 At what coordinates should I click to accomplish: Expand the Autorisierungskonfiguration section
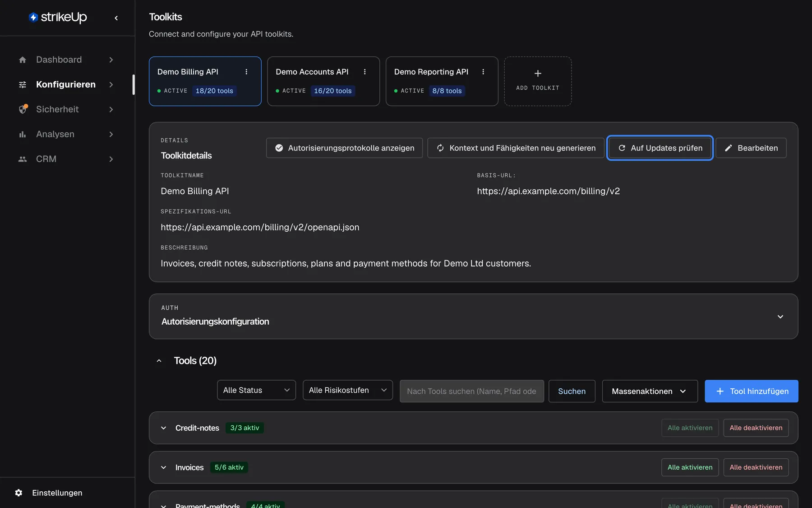tap(780, 317)
